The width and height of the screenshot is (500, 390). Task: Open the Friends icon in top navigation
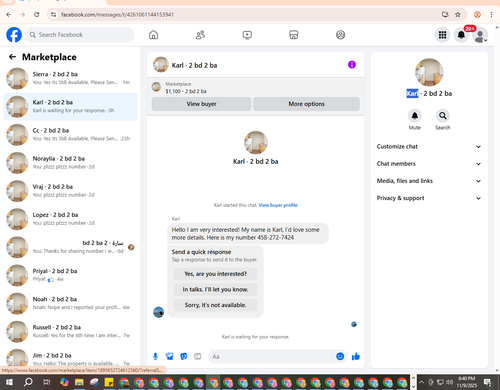click(x=200, y=35)
